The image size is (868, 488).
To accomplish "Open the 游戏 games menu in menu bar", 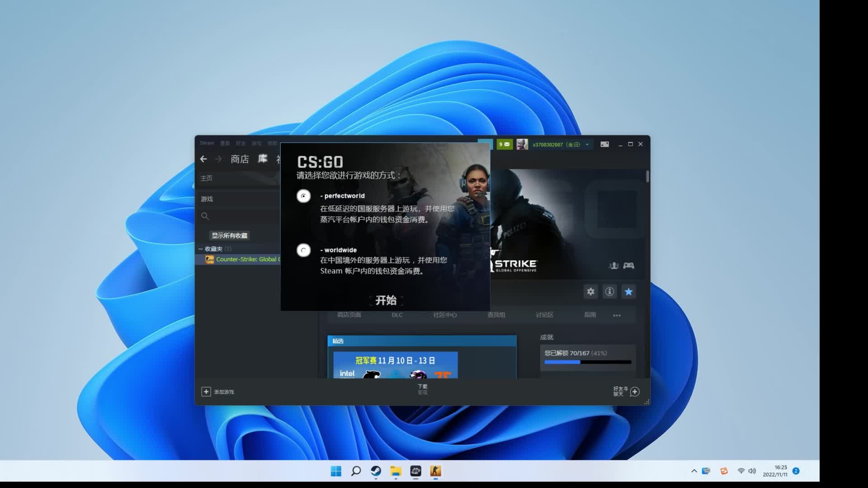I will coord(256,144).
